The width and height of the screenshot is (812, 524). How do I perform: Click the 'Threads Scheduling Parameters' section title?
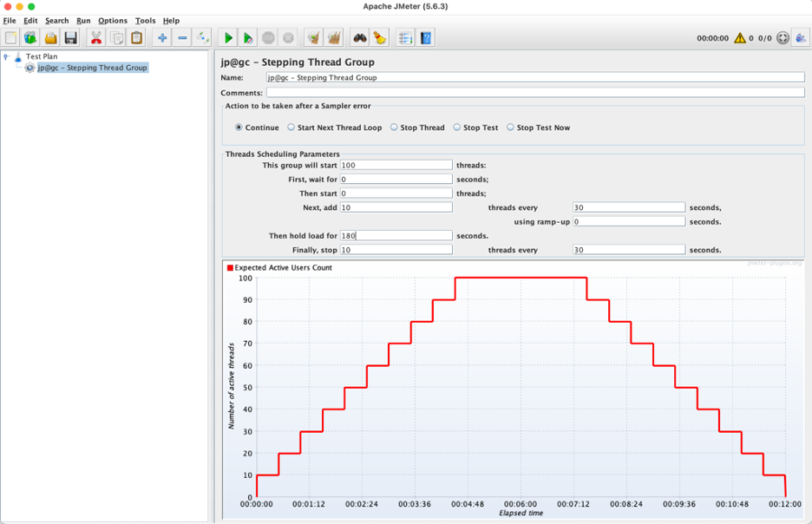[282, 154]
